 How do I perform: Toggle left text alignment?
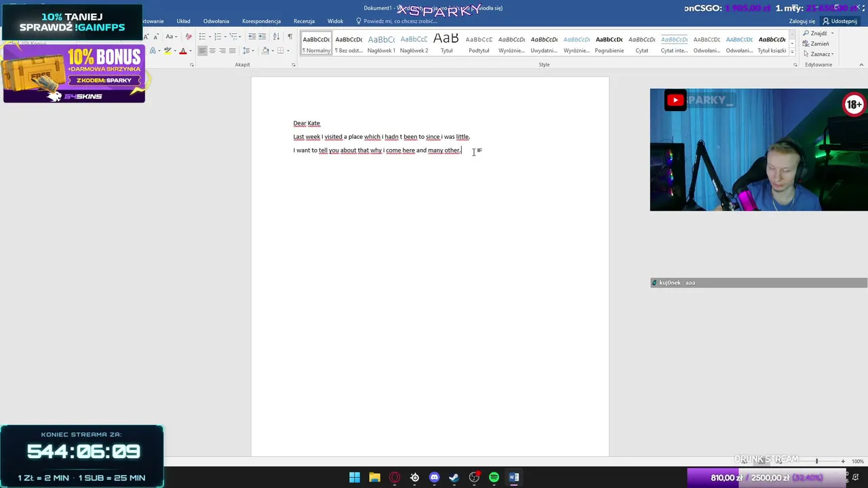point(202,51)
